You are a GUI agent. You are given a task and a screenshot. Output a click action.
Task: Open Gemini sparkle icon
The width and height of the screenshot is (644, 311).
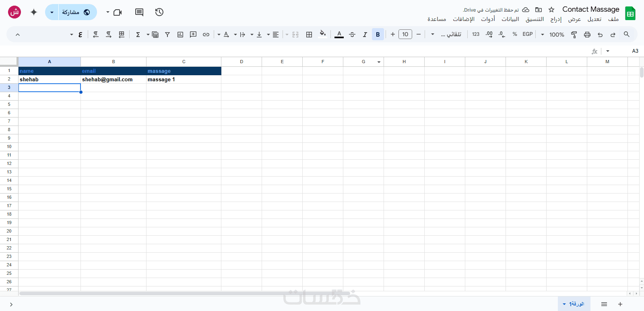(34, 12)
